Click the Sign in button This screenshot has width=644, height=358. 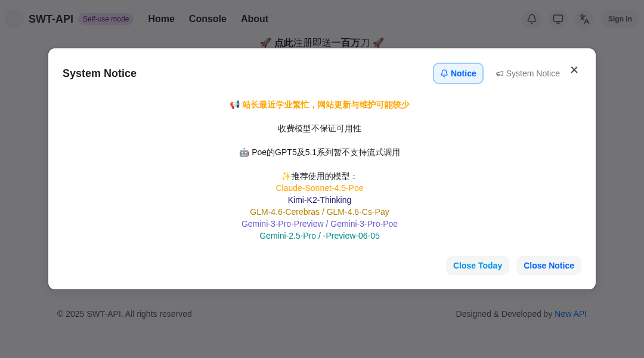[x=620, y=18]
